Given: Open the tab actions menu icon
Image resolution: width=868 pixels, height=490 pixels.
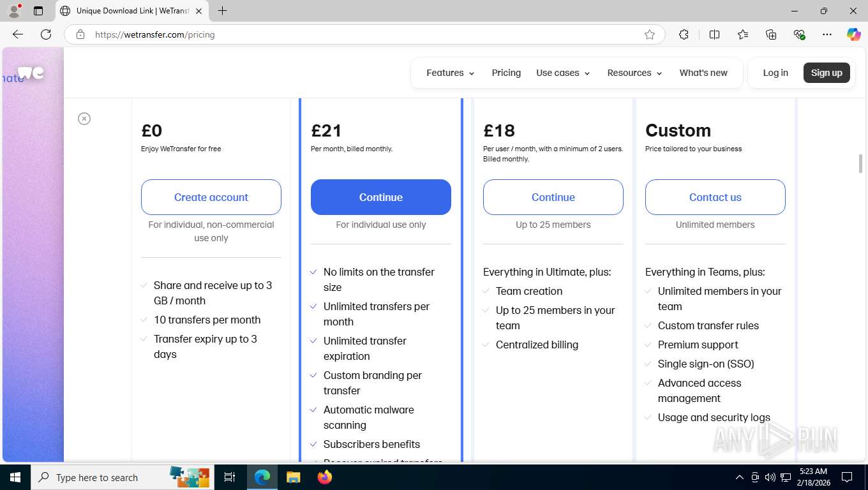Looking at the screenshot, I should [38, 11].
